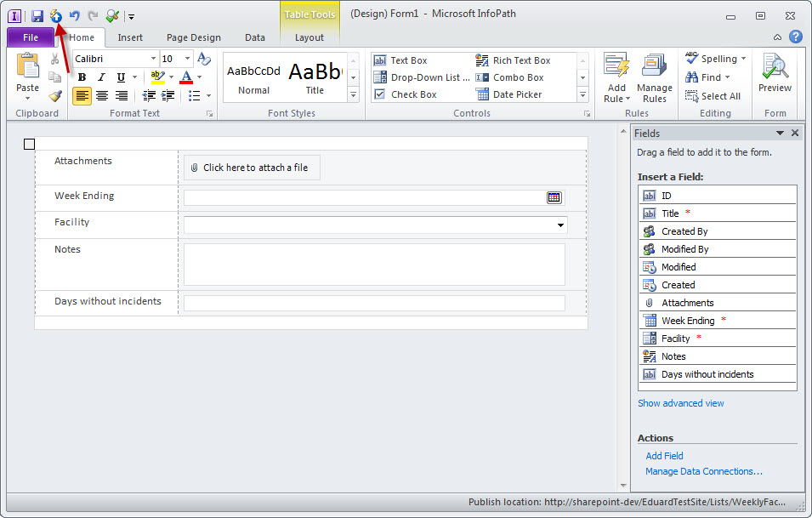This screenshot has width=812, height=518.
Task: Select Align Text Right
Action: (122, 96)
